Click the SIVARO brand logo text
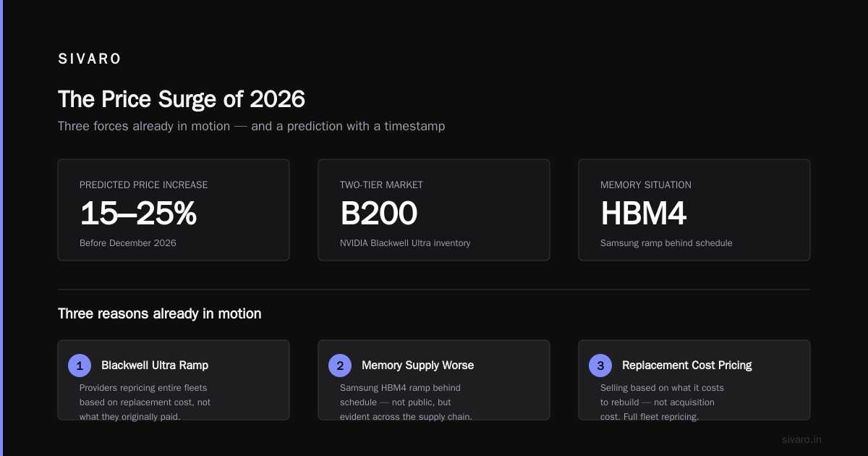 click(90, 59)
